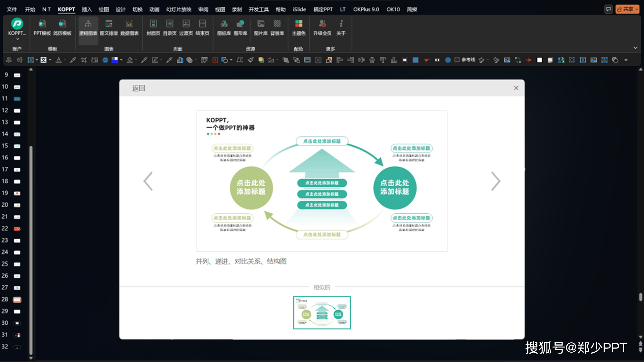
Task: Insert a 结束页 ending page
Action: click(203, 28)
